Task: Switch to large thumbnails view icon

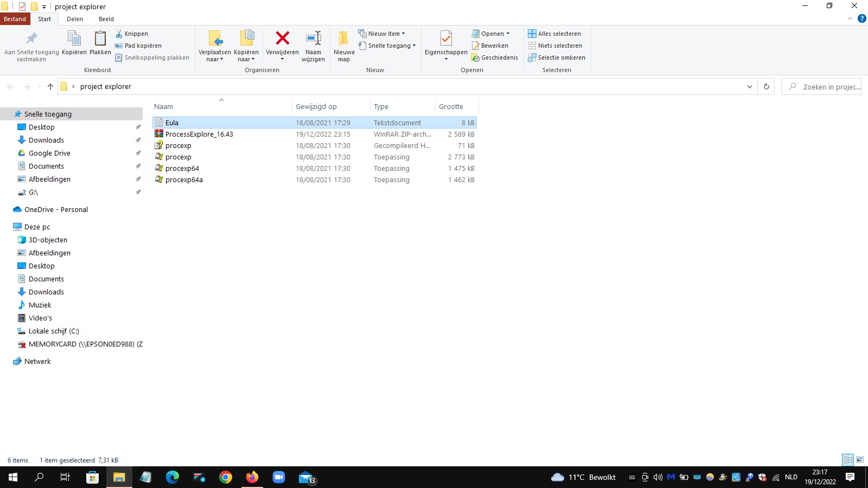Action: pos(860,460)
